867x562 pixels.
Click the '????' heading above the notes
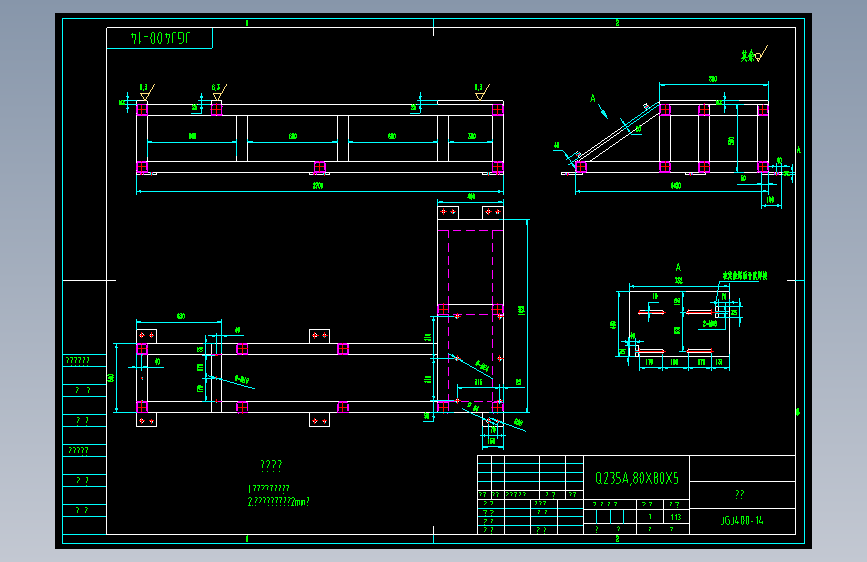coord(271,465)
